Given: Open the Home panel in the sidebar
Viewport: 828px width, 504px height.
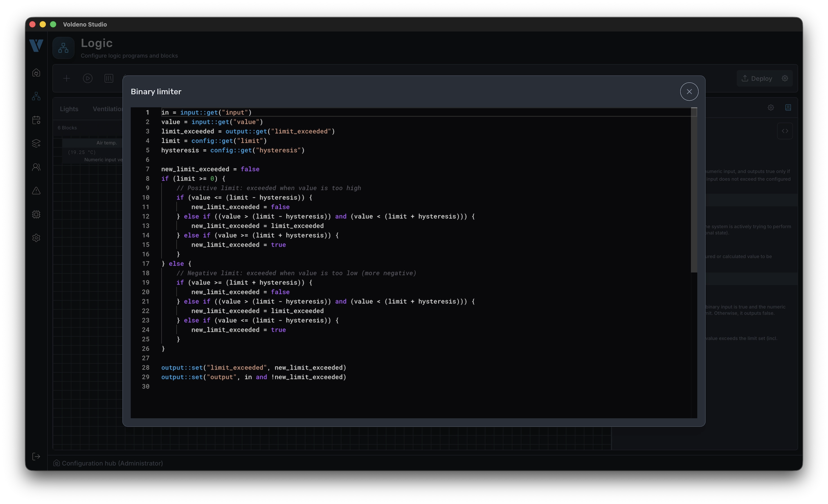Looking at the screenshot, I should click(36, 73).
